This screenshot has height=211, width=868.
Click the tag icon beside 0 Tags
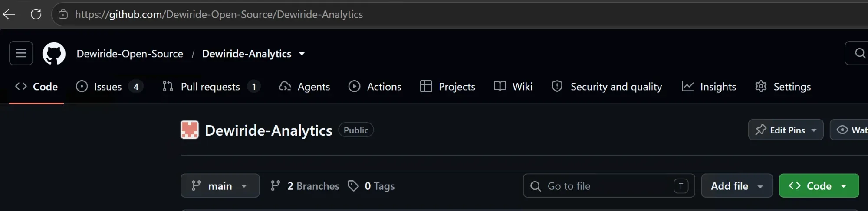353,186
